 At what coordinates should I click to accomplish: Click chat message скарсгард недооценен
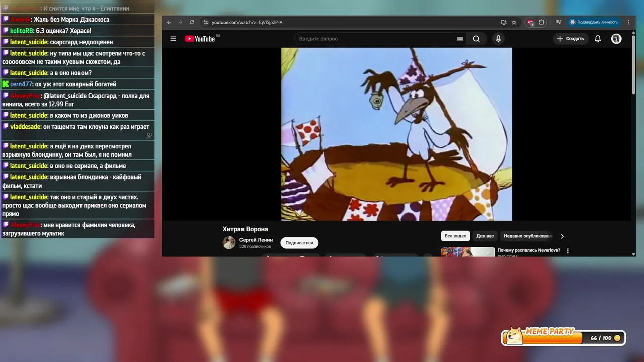coord(82,42)
